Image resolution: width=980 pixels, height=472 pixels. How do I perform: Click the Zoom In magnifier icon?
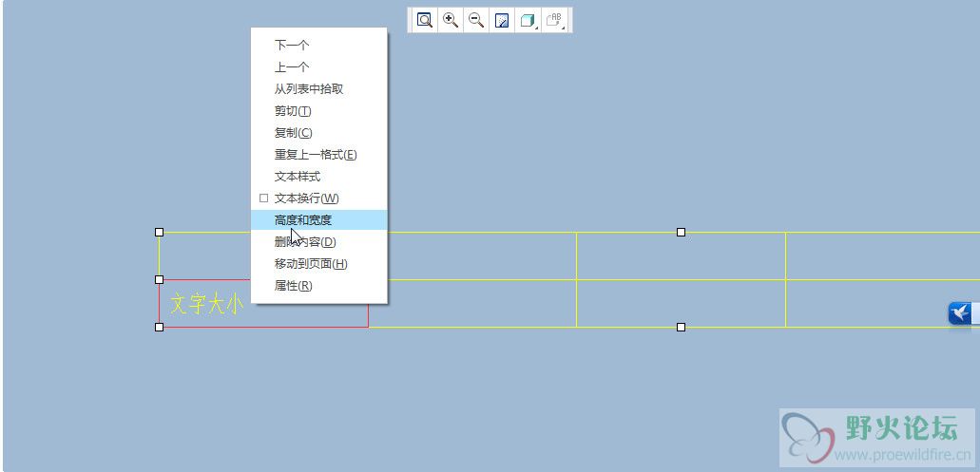coord(451,20)
